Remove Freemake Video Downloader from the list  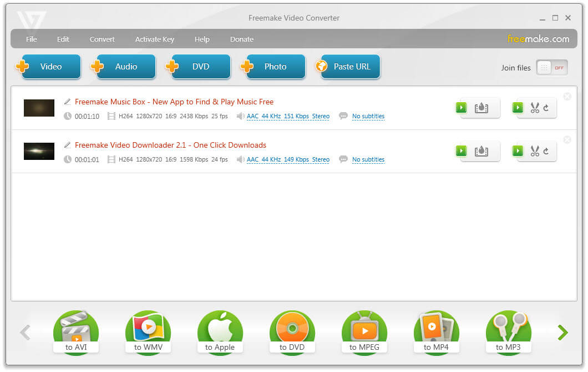pyautogui.click(x=567, y=140)
